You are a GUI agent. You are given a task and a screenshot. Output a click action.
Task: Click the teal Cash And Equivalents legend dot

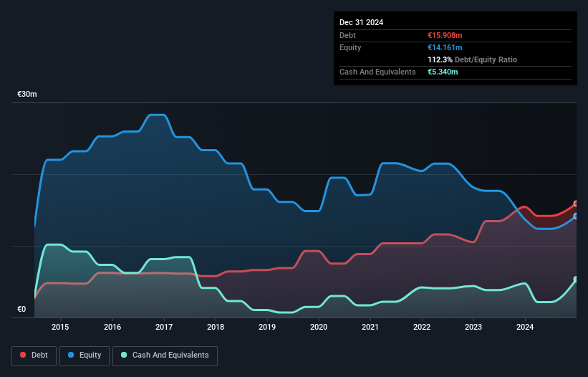[124, 355]
